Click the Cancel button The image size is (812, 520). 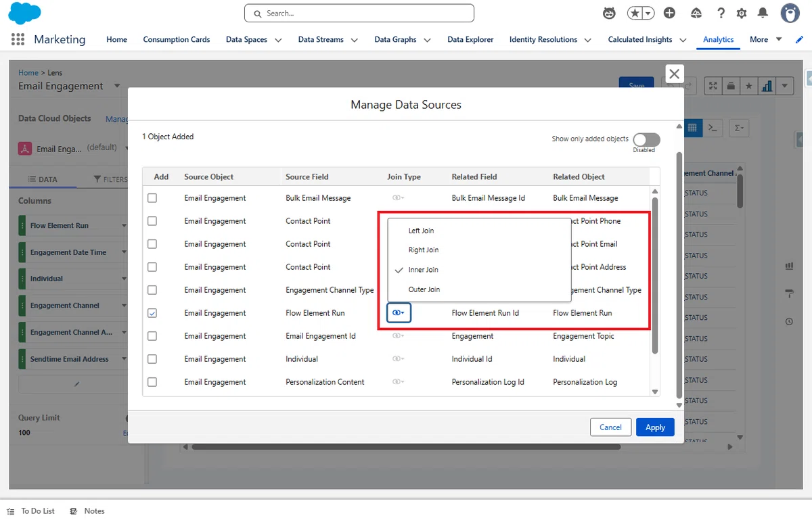click(610, 427)
